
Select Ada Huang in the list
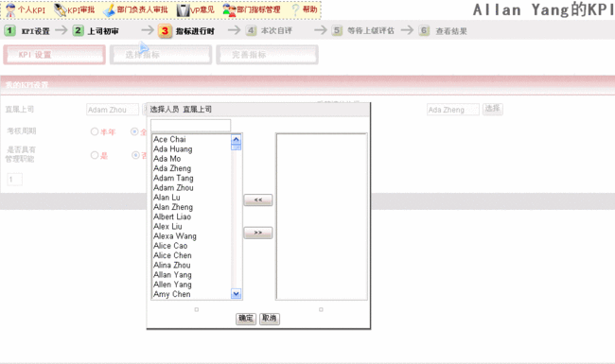coord(172,148)
